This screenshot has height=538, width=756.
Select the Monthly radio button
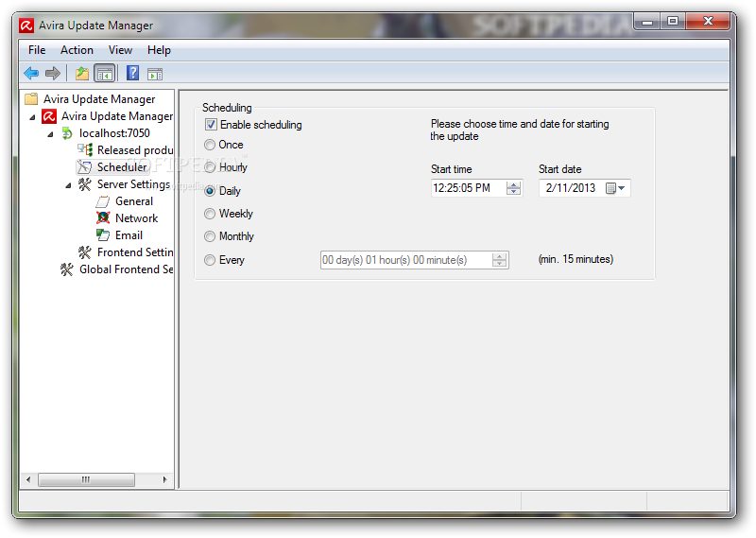(x=210, y=236)
